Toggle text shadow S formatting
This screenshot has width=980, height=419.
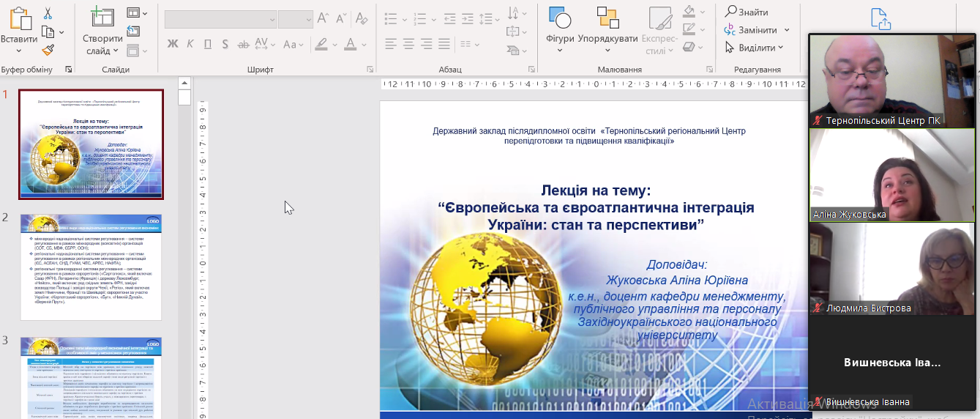click(226, 44)
